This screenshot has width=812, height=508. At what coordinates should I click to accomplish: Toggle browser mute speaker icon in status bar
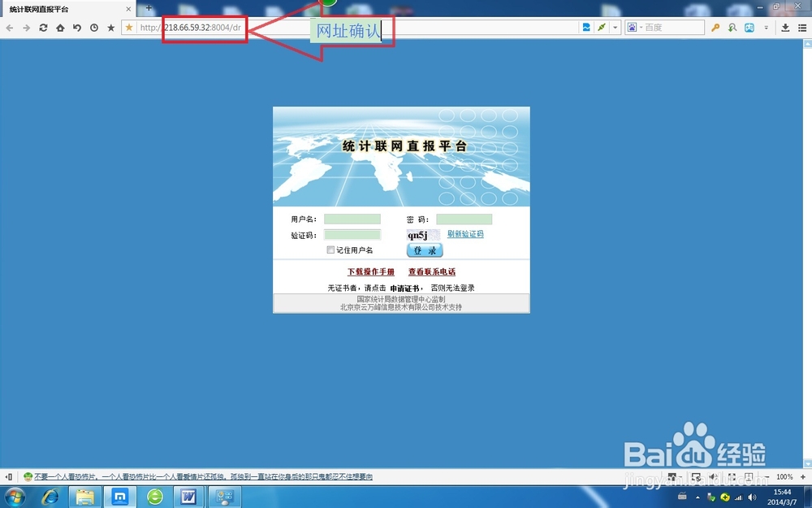(x=714, y=476)
